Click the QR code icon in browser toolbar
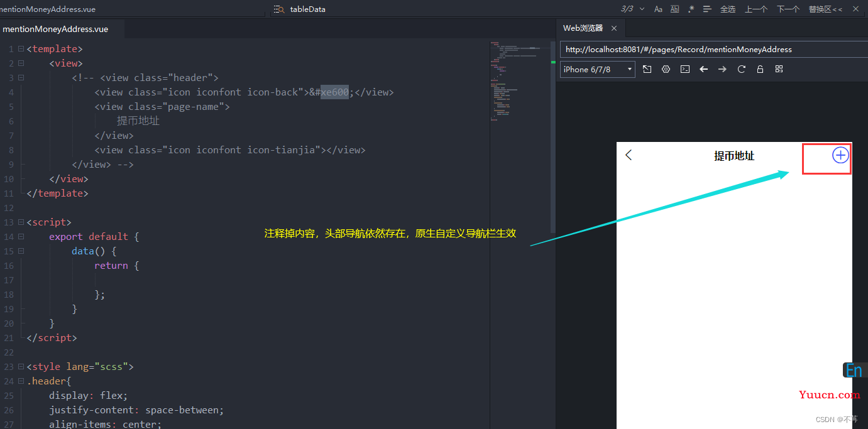Screen dimensions: 868x429 pyautogui.click(x=779, y=69)
